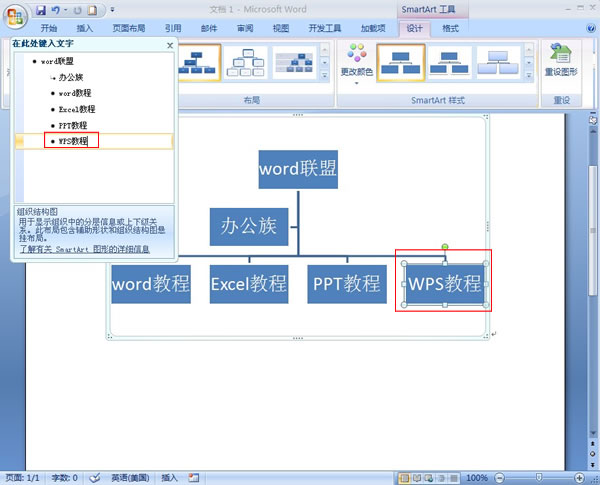The width and height of the screenshot is (600, 485).
Task: Open 更改颜色 color options
Action: tap(357, 63)
